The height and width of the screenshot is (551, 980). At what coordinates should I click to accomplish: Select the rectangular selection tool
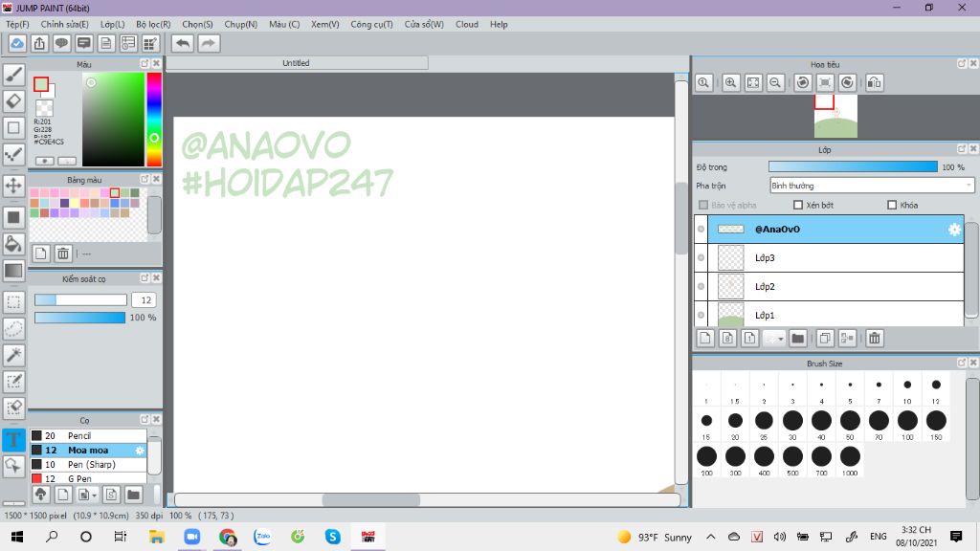tap(13, 302)
